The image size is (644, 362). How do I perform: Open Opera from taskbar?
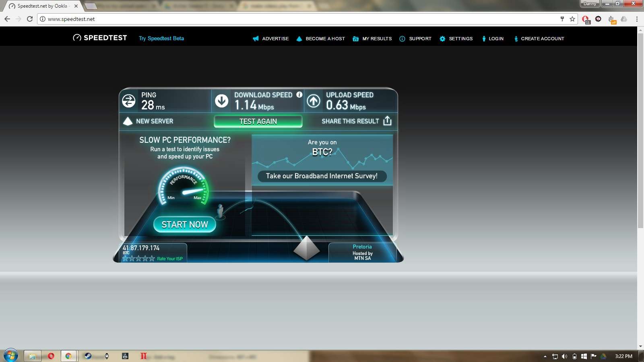pyautogui.click(x=51, y=356)
